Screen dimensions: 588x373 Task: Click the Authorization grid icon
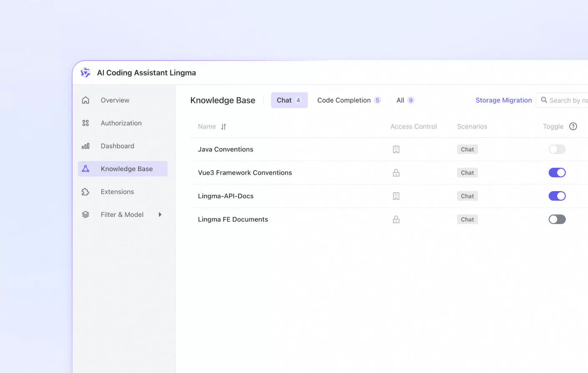85,123
